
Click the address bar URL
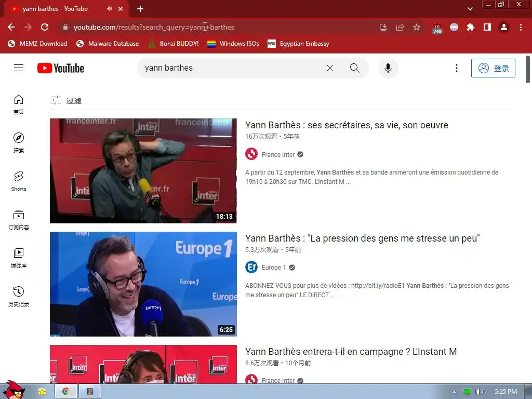[154, 27]
